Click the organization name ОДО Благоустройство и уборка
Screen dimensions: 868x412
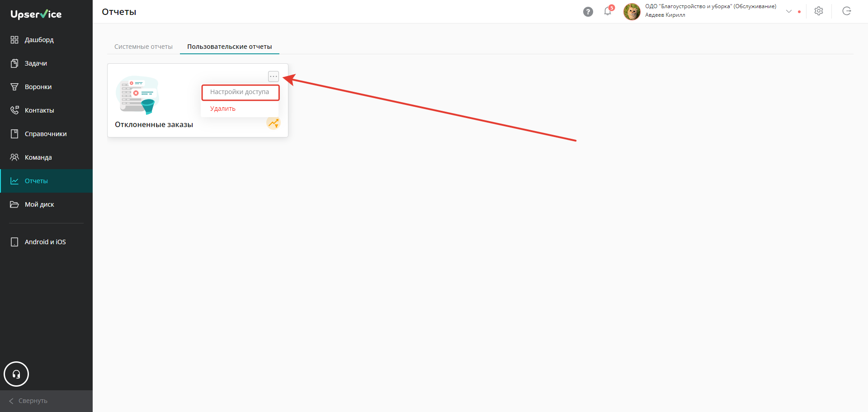click(x=711, y=6)
